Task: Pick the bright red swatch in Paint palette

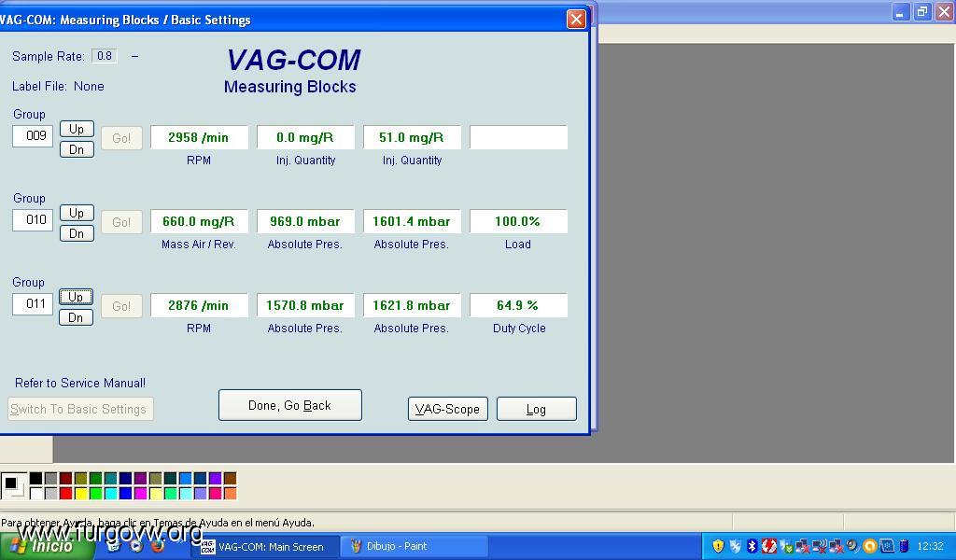Action: coord(66,494)
